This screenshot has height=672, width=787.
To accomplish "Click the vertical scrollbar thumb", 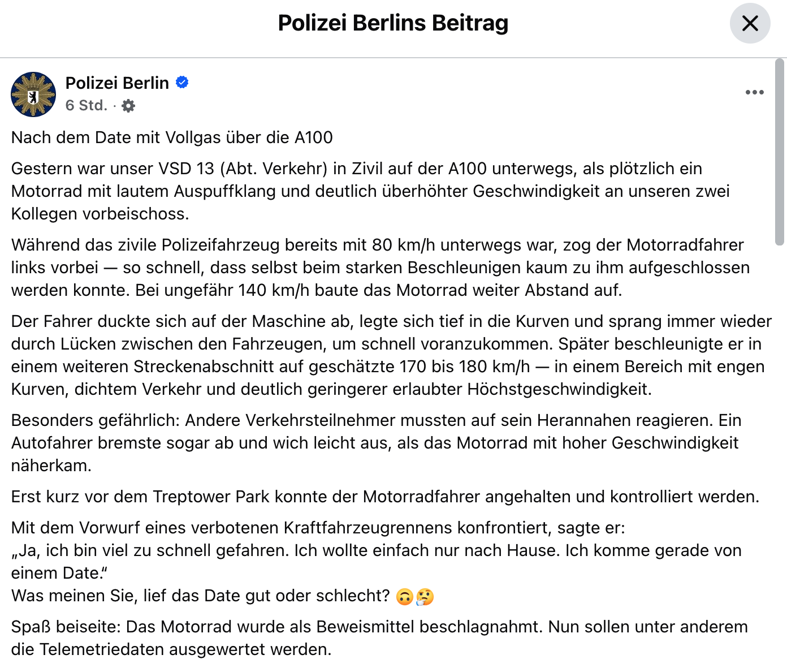I will (780, 152).
